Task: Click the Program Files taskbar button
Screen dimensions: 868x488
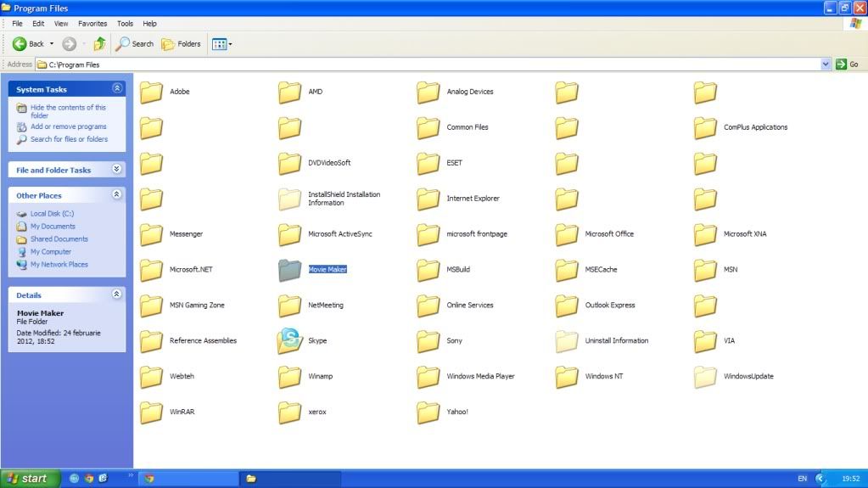Action: (x=291, y=479)
